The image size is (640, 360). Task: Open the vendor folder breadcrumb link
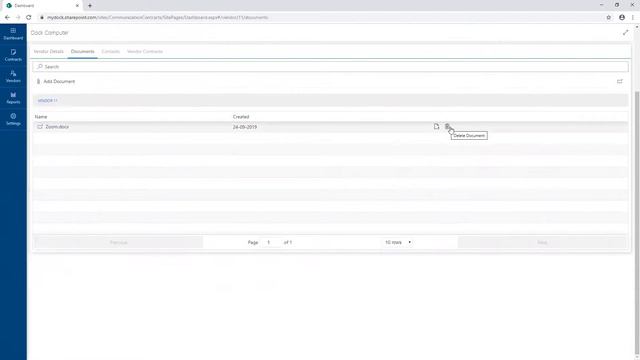(x=47, y=100)
